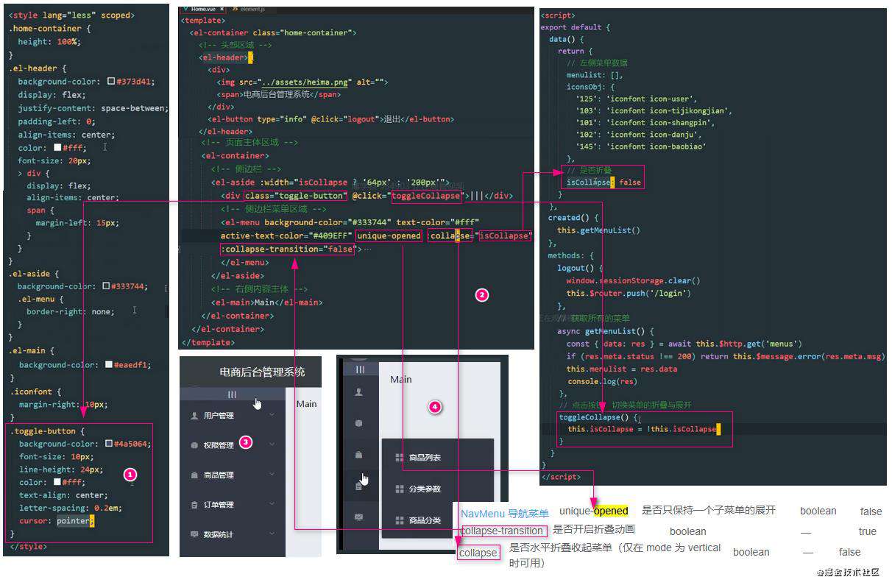
Task: Select 商品列表 in the popup submenu
Action: (x=437, y=458)
